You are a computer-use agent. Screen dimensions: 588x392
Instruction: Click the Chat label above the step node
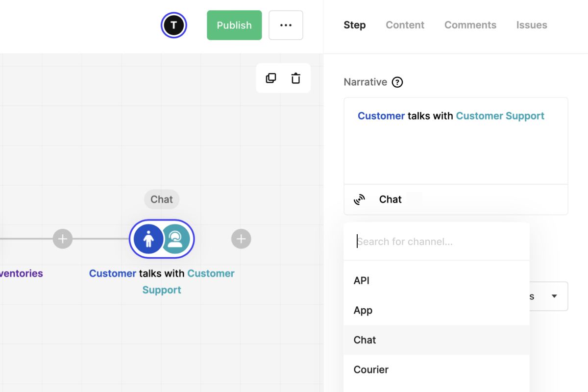(162, 199)
